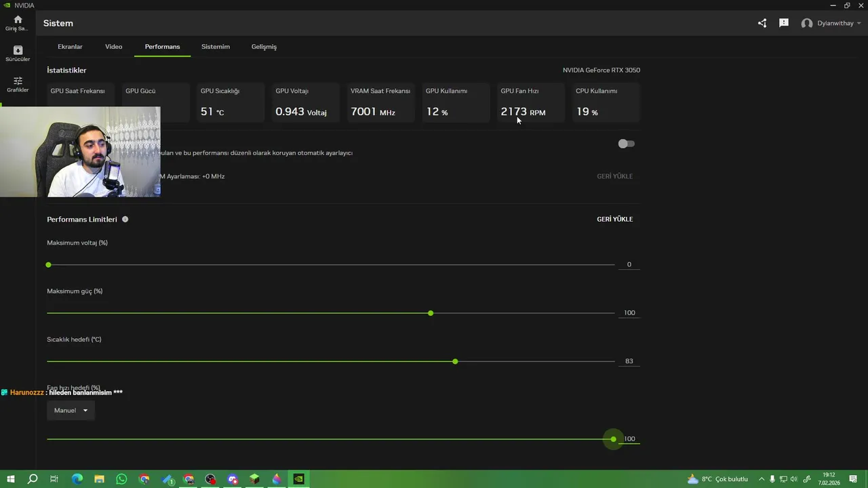Image resolution: width=868 pixels, height=488 pixels.
Task: Click the Sıcaklık hedefi slider handle
Action: tap(455, 361)
